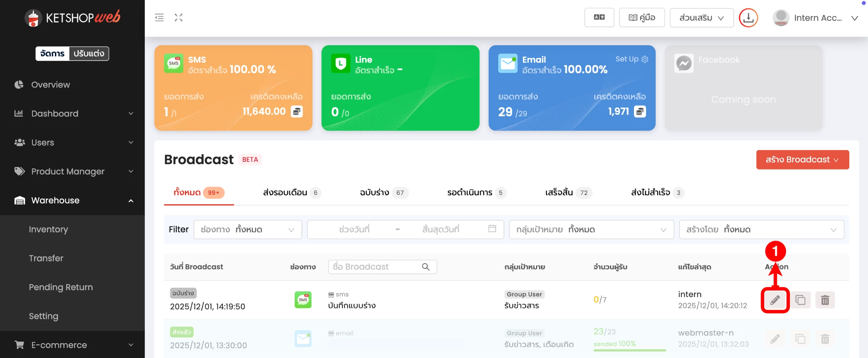The width and height of the screenshot is (868, 358).
Task: Switch to the ฉบับร่าง drafts tab
Action: point(383,193)
